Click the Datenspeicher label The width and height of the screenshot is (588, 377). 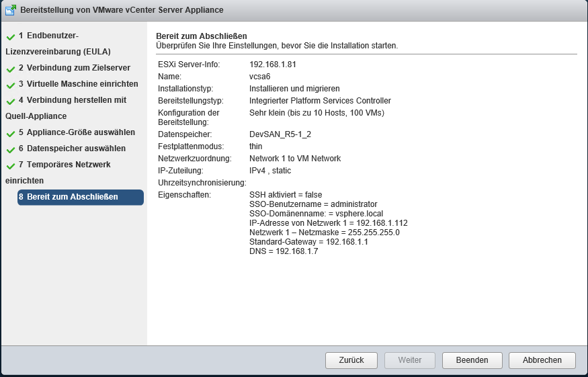point(185,134)
